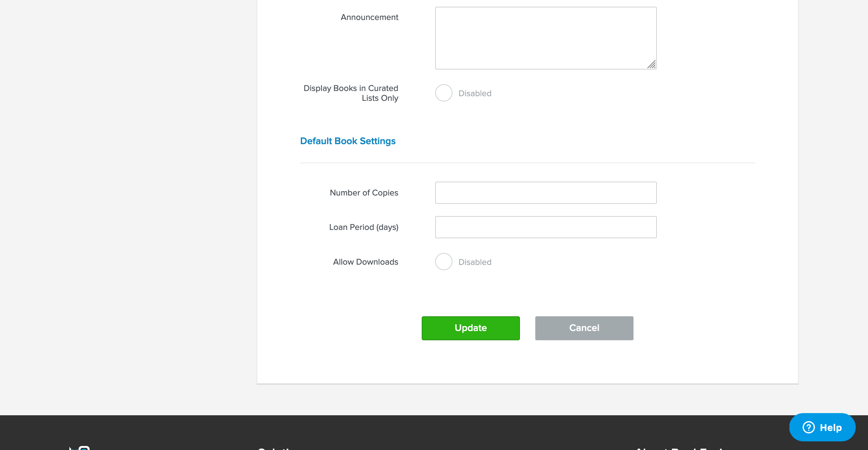Click the Default Book Settings heading

[347, 141]
